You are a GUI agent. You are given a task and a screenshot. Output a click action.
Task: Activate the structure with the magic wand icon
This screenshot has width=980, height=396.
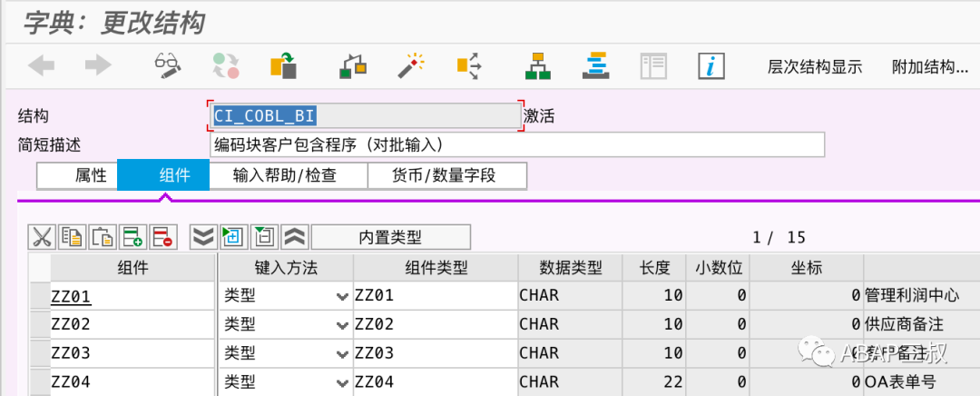coord(411,65)
